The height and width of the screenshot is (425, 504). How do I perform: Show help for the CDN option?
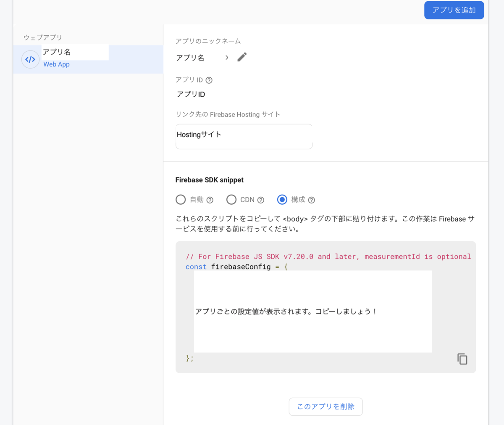[x=261, y=200]
